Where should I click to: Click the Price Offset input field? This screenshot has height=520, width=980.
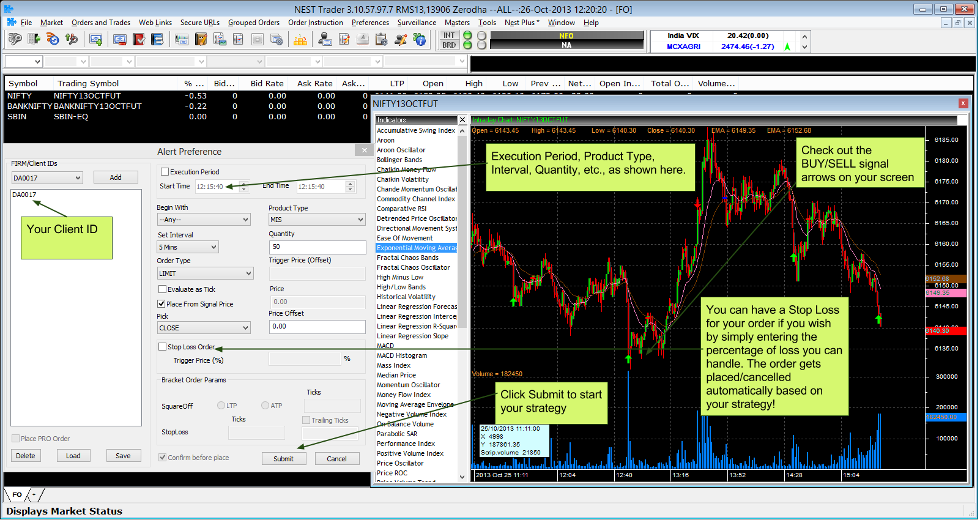point(317,327)
